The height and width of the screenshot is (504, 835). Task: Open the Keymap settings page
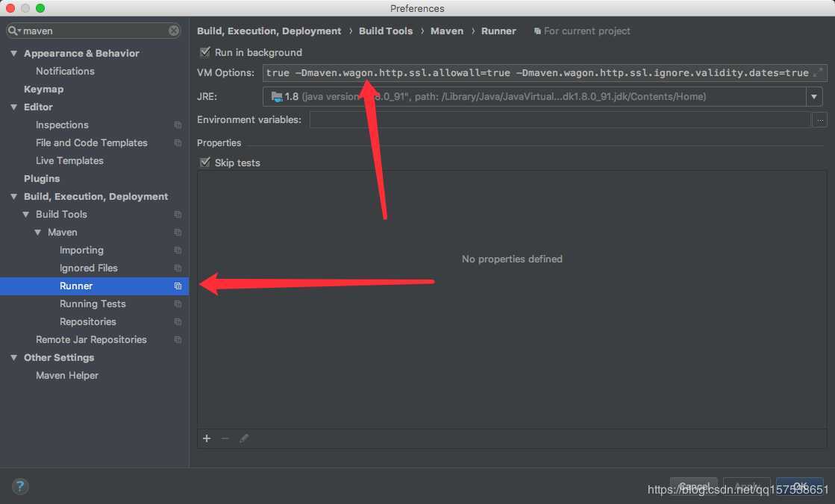coord(44,89)
